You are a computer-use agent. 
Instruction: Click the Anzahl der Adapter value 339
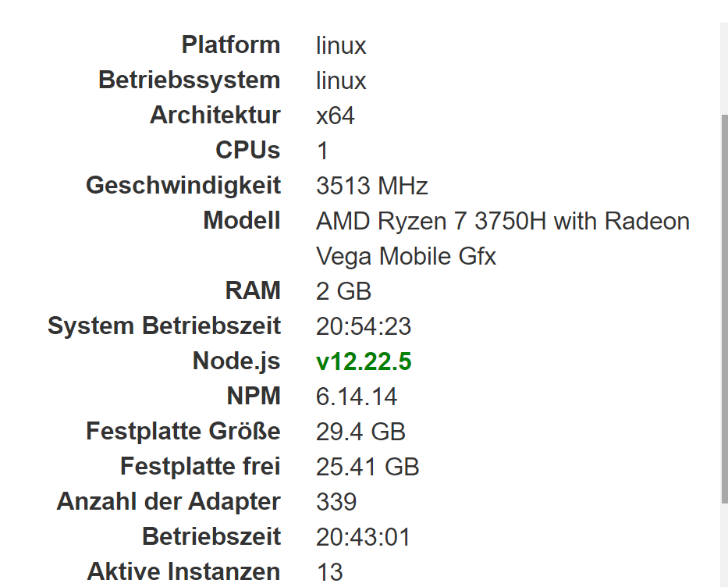point(336,502)
